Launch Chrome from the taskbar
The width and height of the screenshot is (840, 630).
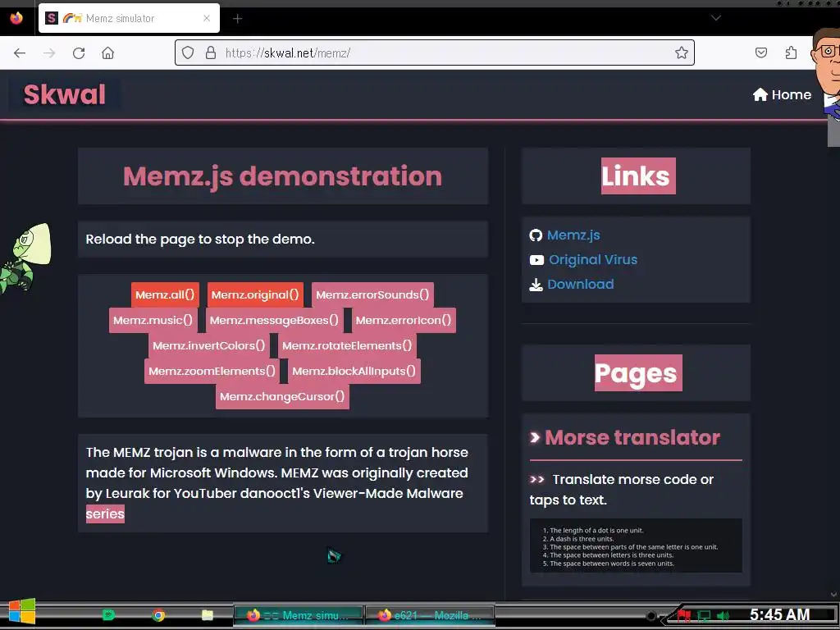pyautogui.click(x=158, y=615)
